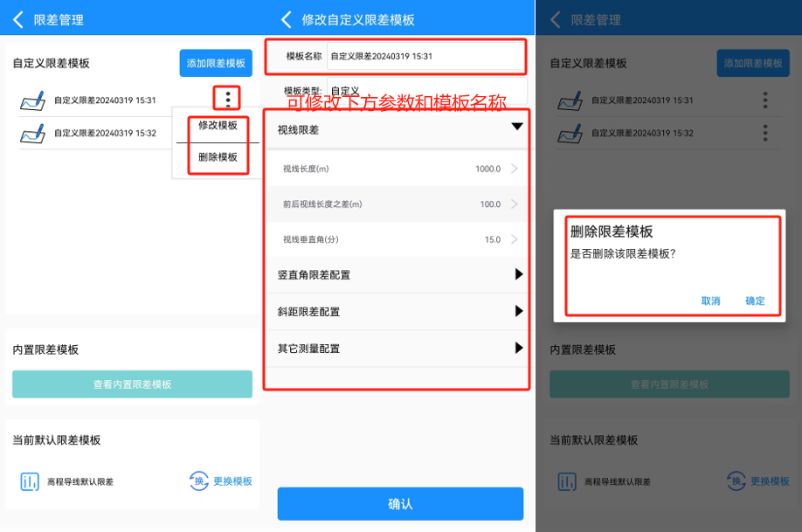
Task: Open 视线垂直角(分) chevron arrow
Action: pos(514,239)
